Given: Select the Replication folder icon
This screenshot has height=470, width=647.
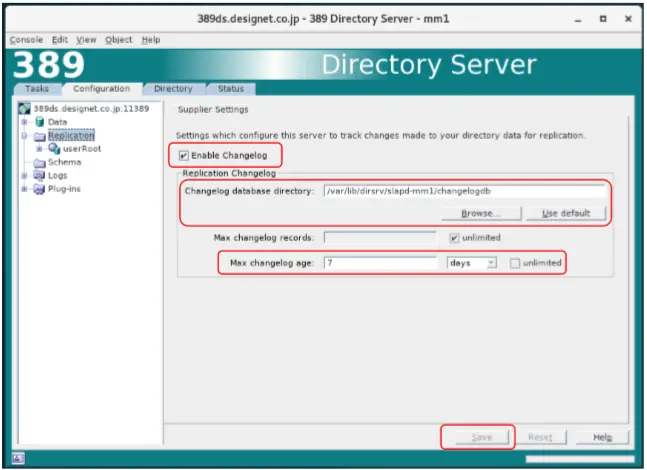Looking at the screenshot, I should [x=39, y=135].
